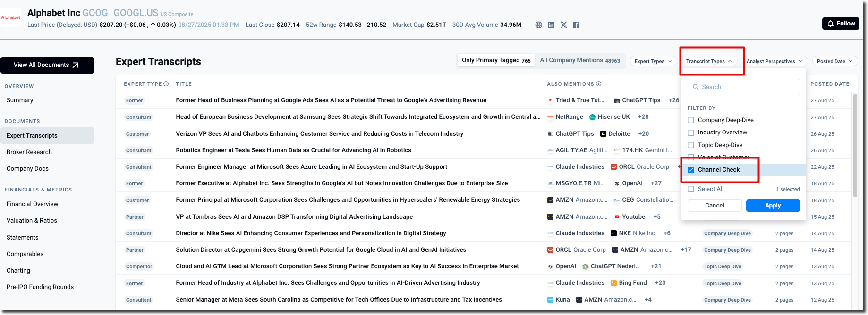This screenshot has width=868, height=315.
Task: Open the X (Twitter) icon link
Action: coord(563,25)
